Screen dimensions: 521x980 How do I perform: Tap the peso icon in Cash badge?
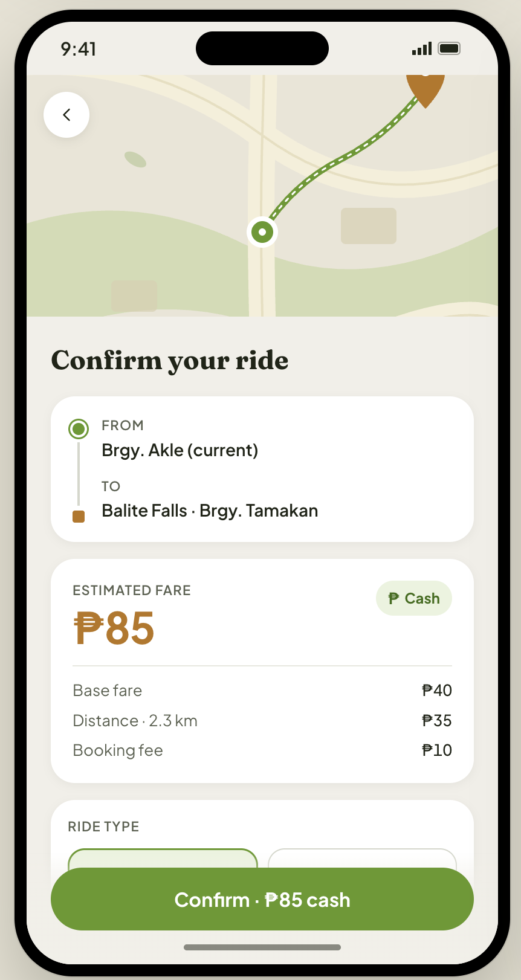(394, 598)
